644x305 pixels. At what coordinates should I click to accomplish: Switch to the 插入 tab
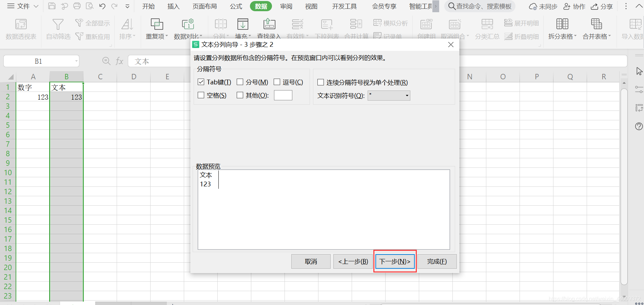173,6
